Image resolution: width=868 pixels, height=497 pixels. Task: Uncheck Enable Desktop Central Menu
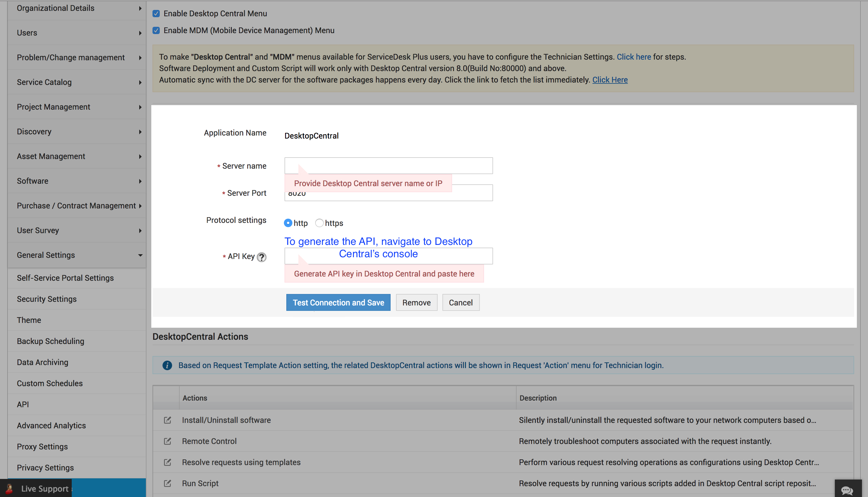point(156,14)
